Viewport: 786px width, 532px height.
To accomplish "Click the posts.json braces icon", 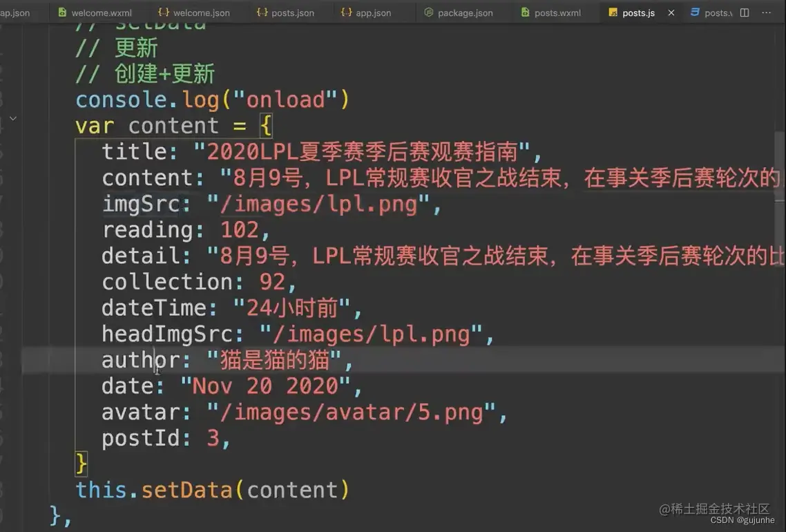I will click(x=262, y=12).
